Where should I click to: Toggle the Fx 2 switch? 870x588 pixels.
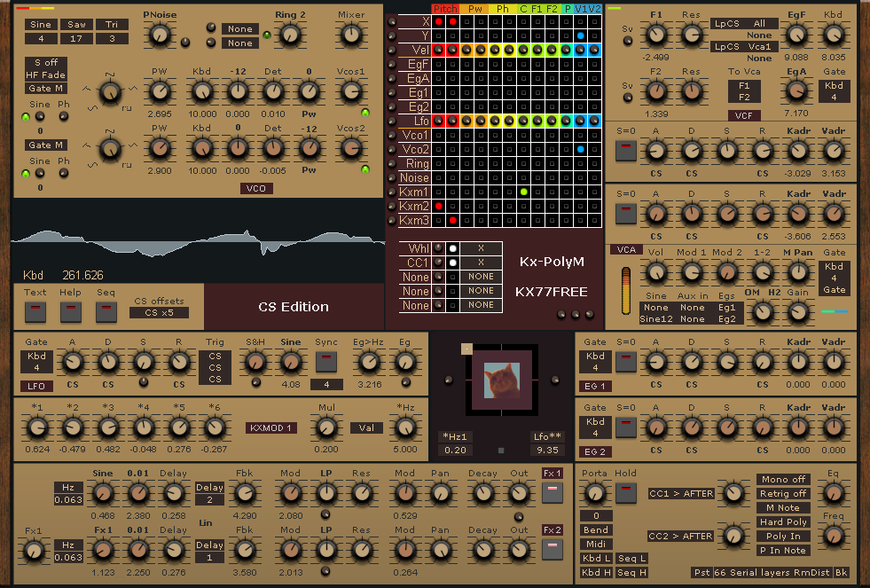pyautogui.click(x=553, y=549)
